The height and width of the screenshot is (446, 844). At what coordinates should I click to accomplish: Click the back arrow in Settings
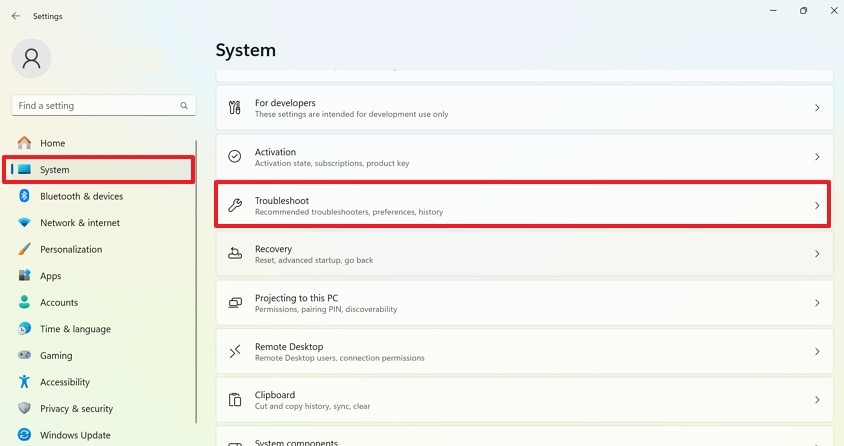tap(16, 16)
